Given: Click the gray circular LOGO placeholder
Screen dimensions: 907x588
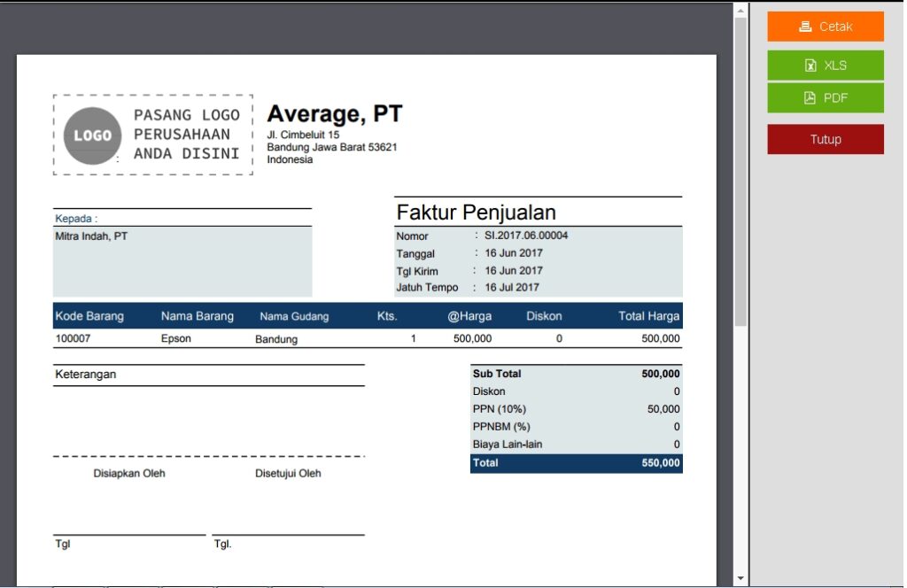Looking at the screenshot, I should click(x=92, y=135).
